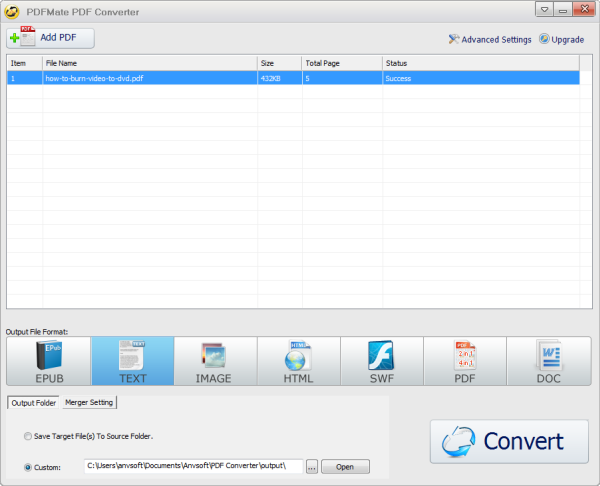Choose Save Target File(s) To Source Folder
The image size is (600, 486).
click(x=88, y=436)
